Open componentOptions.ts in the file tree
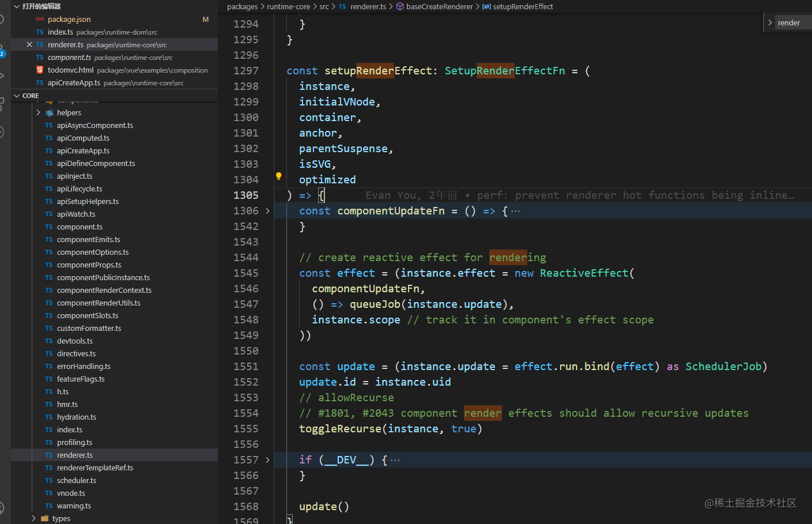Screen dimensions: 812x524 (x=93, y=252)
